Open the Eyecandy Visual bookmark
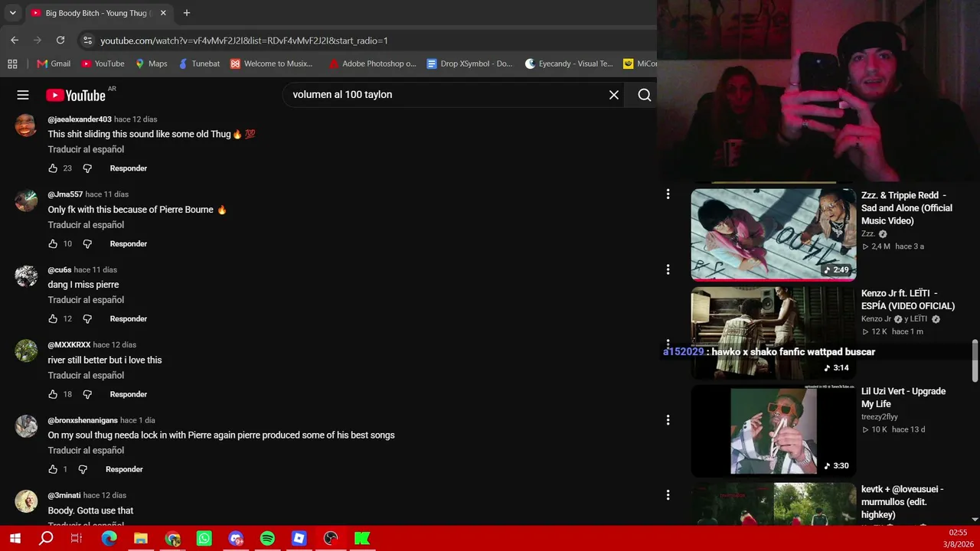The width and height of the screenshot is (980, 551). [x=569, y=64]
